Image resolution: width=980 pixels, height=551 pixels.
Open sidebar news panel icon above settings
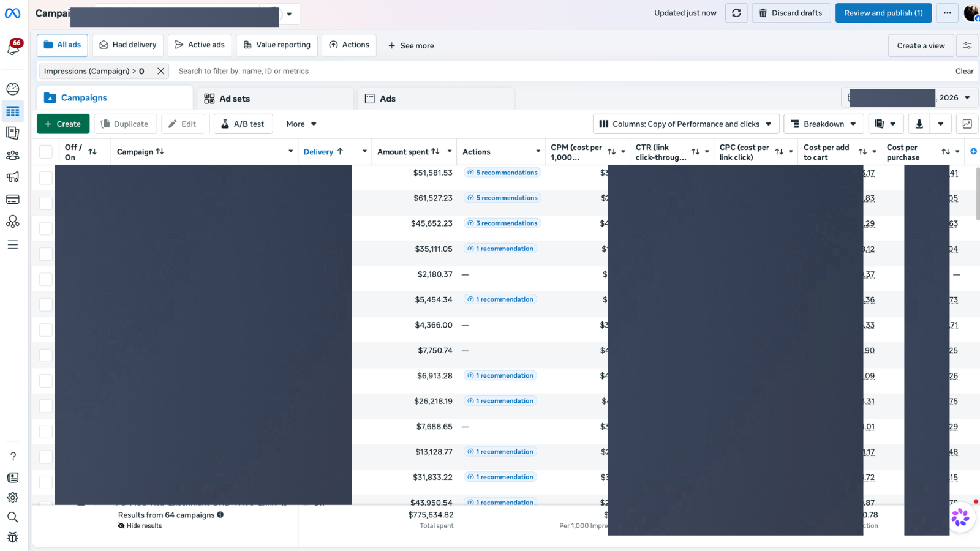[13, 478]
